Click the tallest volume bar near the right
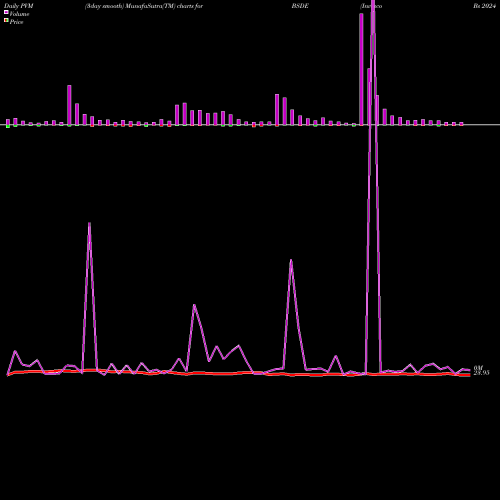This screenshot has height=500, width=500. (361, 69)
